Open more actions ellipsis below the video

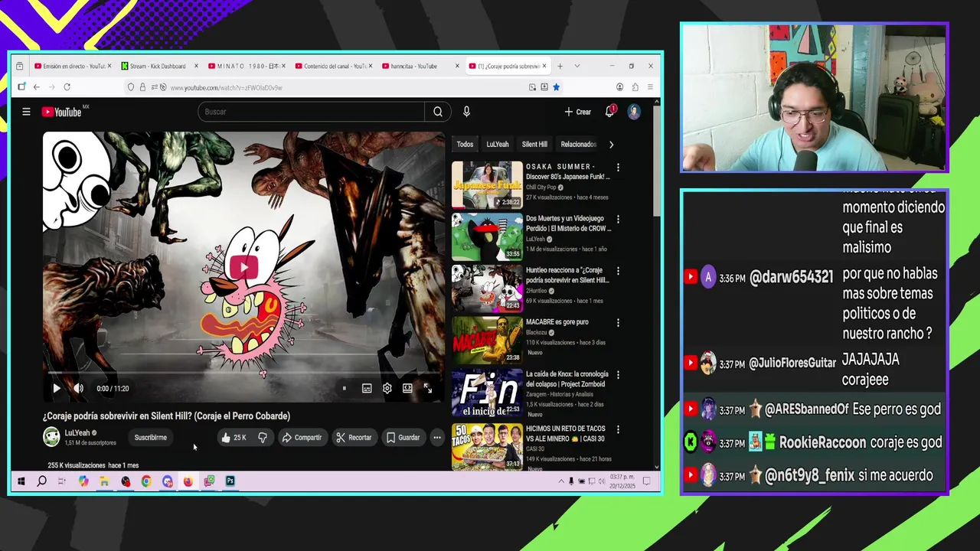[437, 438]
